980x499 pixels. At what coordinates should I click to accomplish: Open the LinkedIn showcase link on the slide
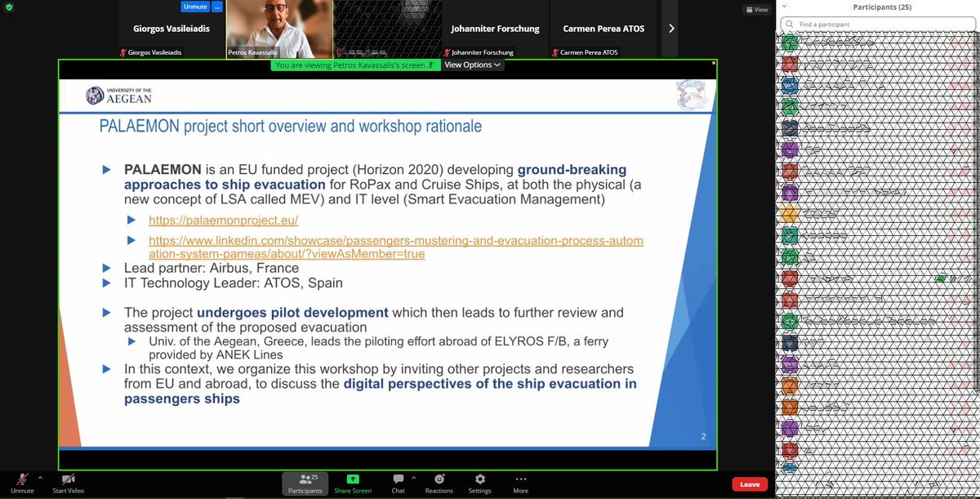pyautogui.click(x=395, y=247)
